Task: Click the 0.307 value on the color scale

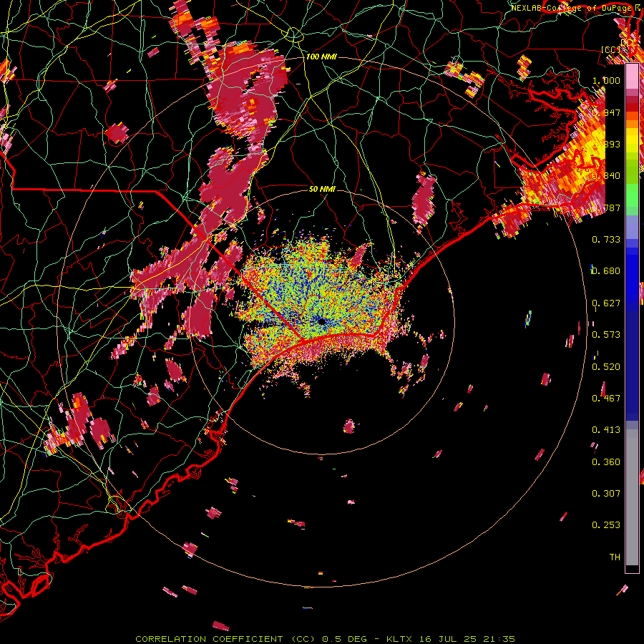Action: point(606,494)
